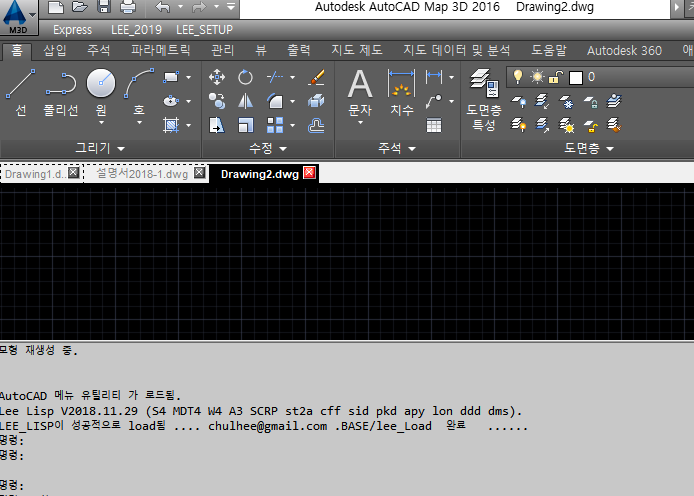The image size is (694, 496).
Task: Switch to the 설명서2018-1.dwg drawing tab
Action: click(143, 174)
